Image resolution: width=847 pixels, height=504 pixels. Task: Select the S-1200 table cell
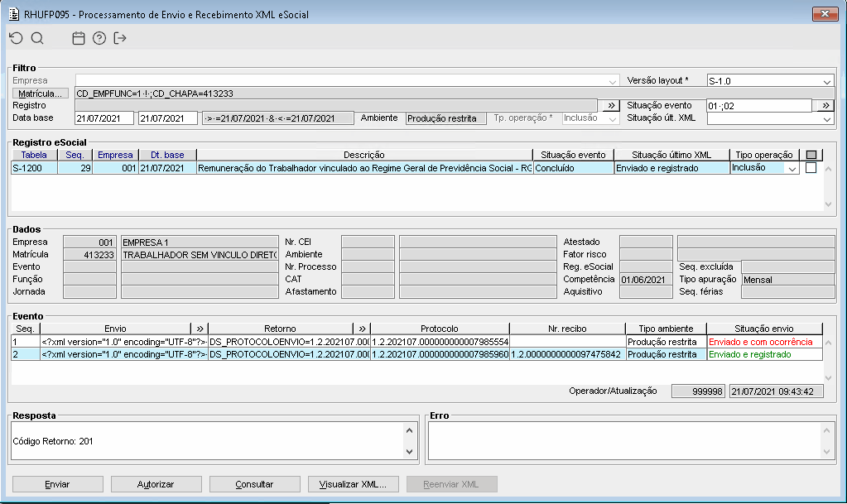[34, 168]
